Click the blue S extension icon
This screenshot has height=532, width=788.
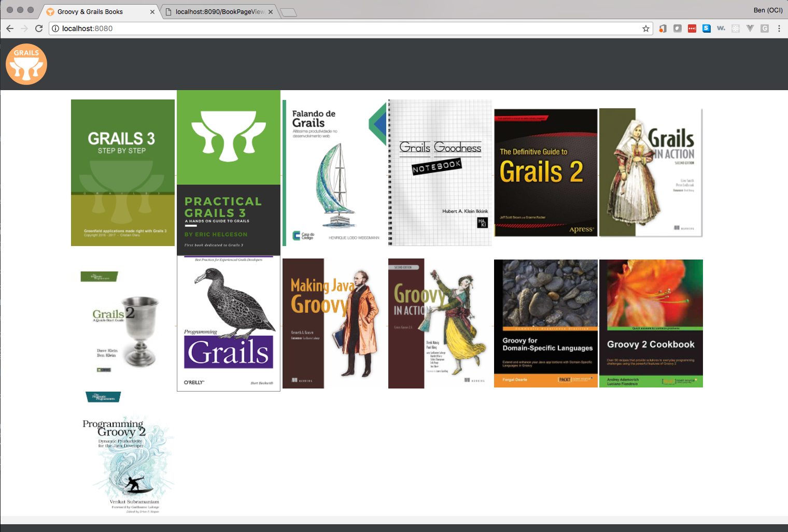tap(706, 28)
